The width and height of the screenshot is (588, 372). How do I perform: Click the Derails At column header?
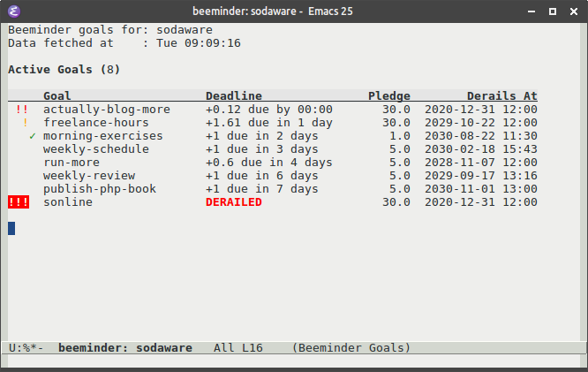[x=502, y=95]
